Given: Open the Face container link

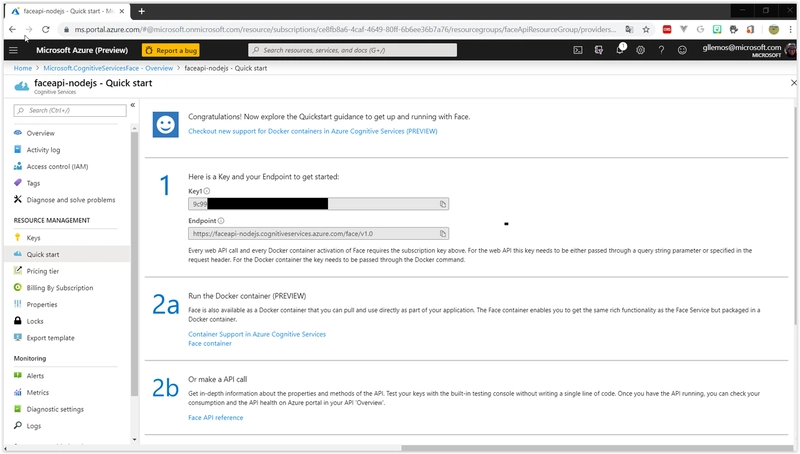Looking at the screenshot, I should (210, 344).
